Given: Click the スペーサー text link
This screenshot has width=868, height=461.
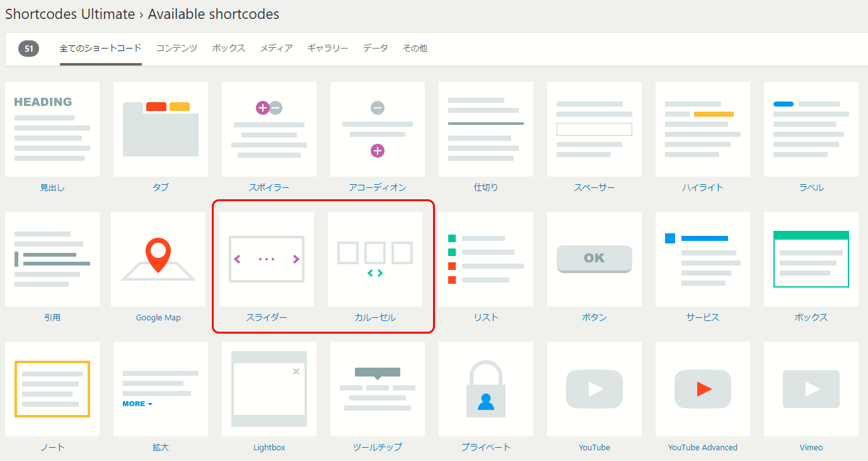Looking at the screenshot, I should coord(594,187).
